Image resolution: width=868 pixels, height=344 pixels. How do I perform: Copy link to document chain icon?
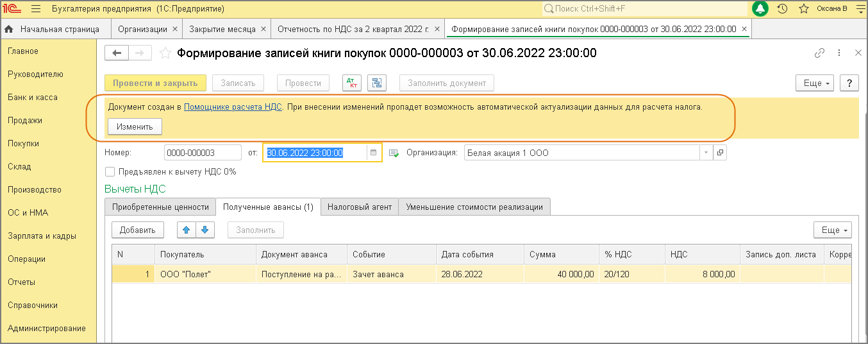point(819,53)
